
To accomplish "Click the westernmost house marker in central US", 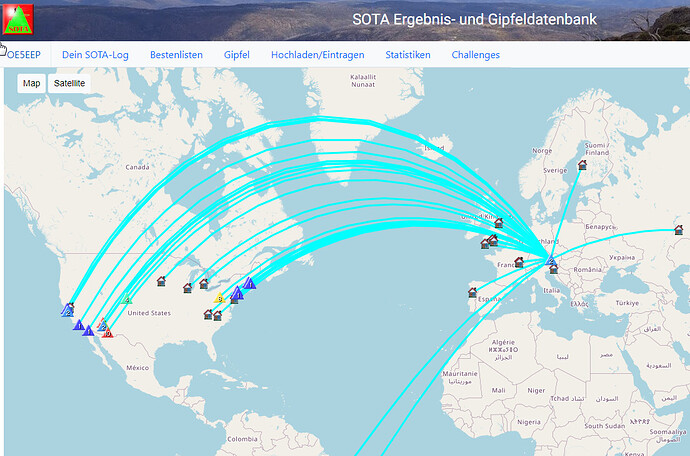I will [161, 281].
